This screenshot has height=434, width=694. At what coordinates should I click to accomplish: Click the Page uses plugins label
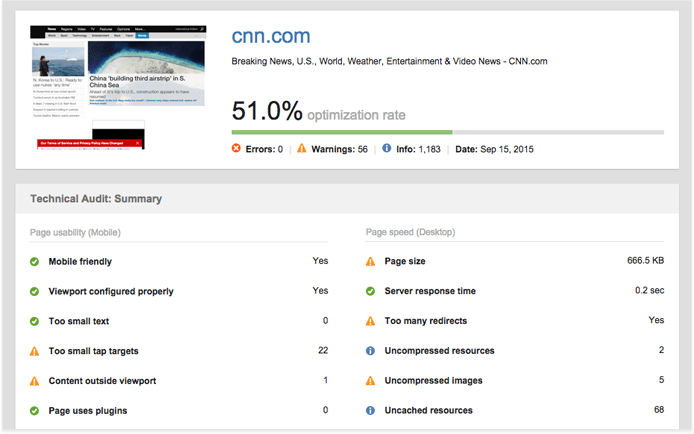88,411
